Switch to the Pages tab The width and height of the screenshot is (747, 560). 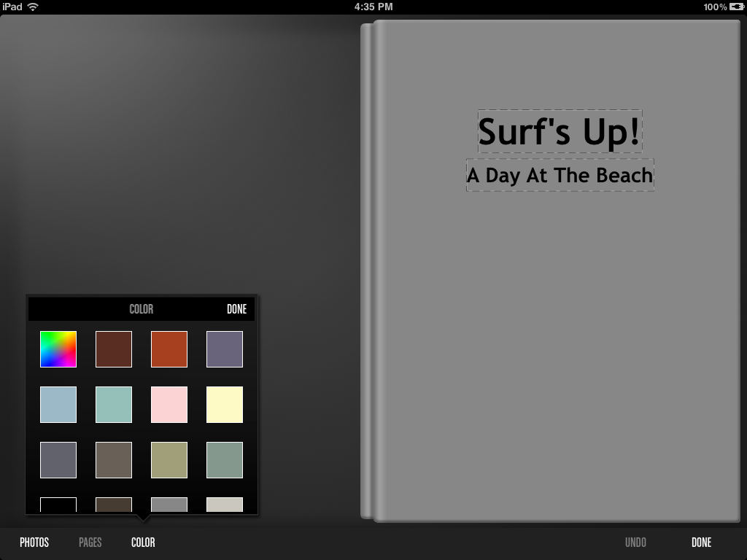[x=90, y=542]
